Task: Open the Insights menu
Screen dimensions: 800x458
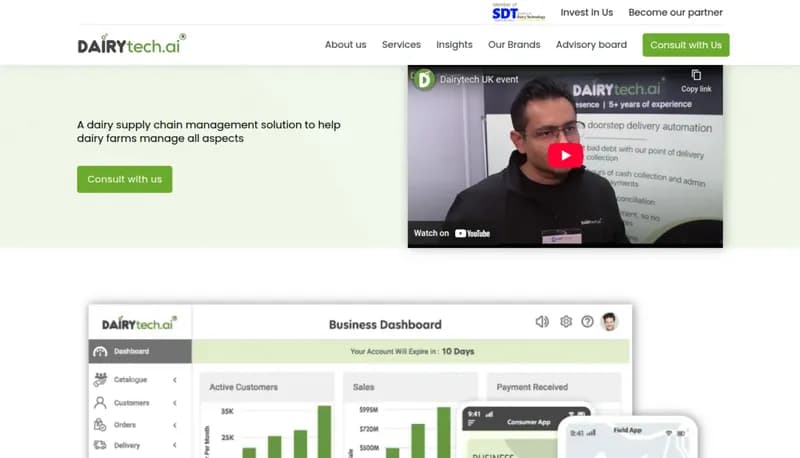Action: point(454,45)
